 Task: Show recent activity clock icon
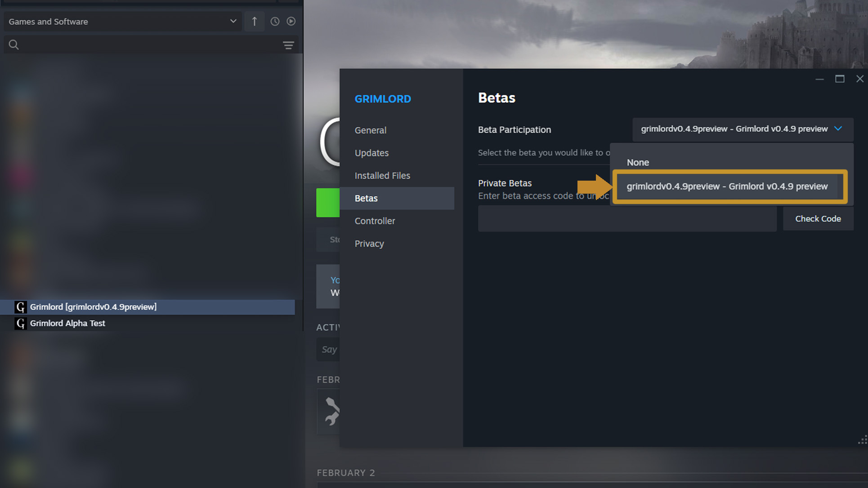tap(275, 22)
